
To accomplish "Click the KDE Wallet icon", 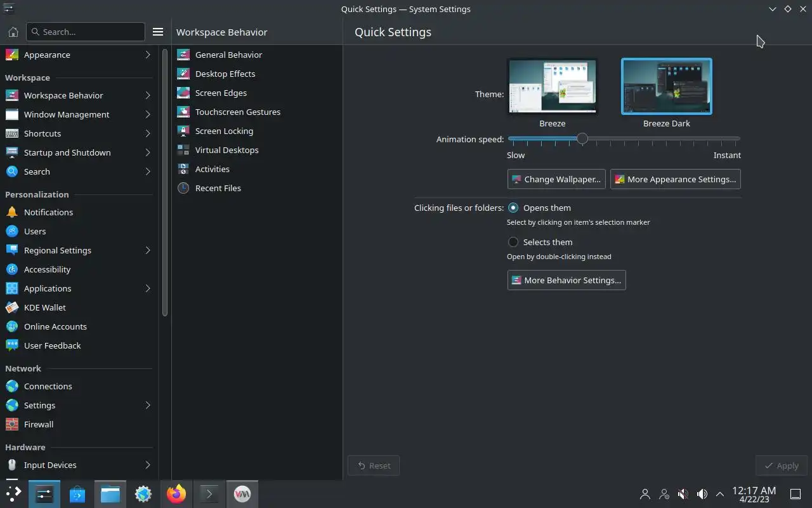I will (11, 307).
